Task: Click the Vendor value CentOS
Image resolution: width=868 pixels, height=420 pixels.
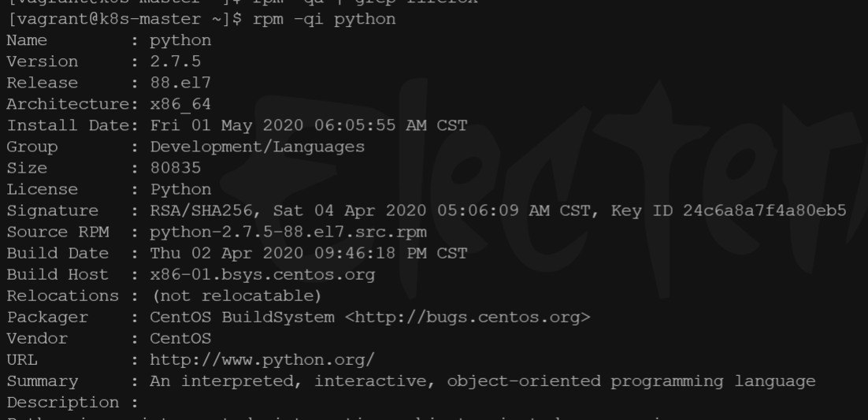Action: point(180,339)
